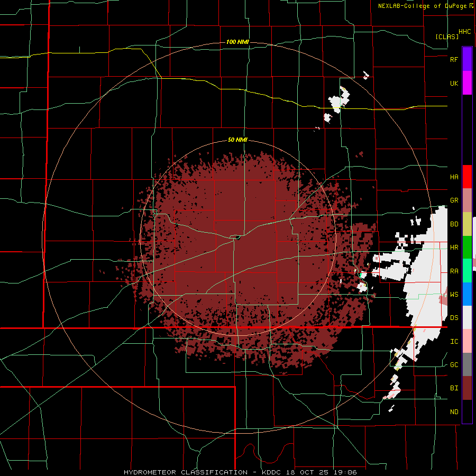Click the blue WS legend color swatch
The image size is (476, 476).
(x=467, y=294)
